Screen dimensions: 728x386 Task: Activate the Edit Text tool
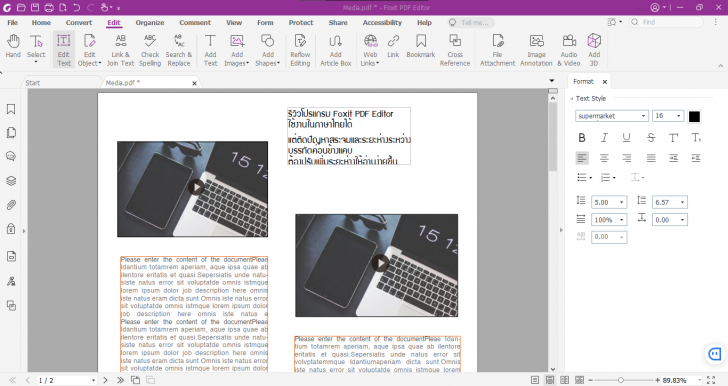tap(64, 49)
